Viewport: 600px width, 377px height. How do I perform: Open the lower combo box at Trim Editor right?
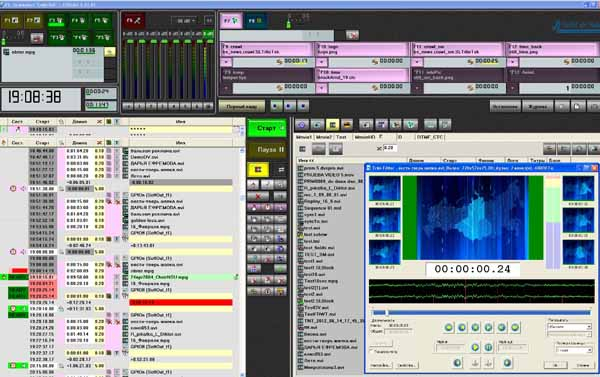point(573,350)
